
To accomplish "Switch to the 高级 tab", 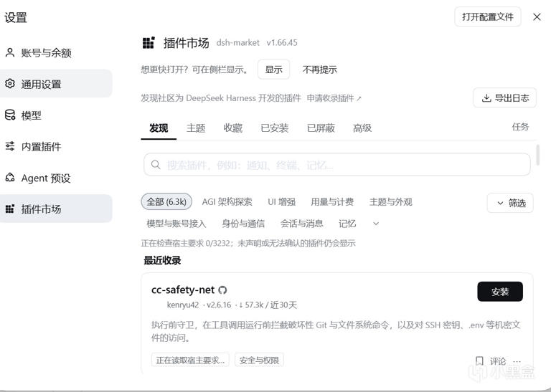I will click(362, 128).
